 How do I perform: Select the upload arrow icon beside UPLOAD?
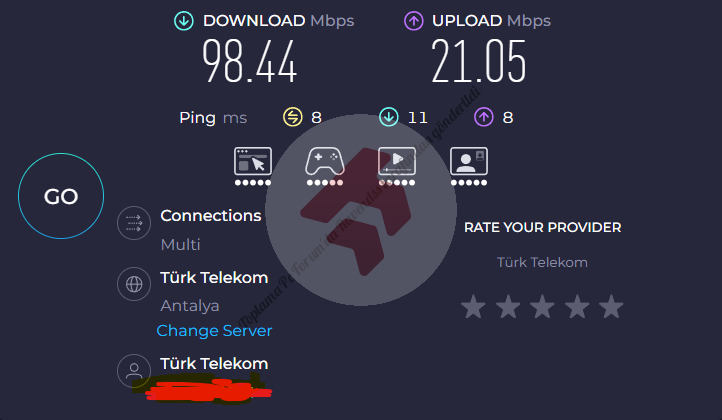coord(413,21)
